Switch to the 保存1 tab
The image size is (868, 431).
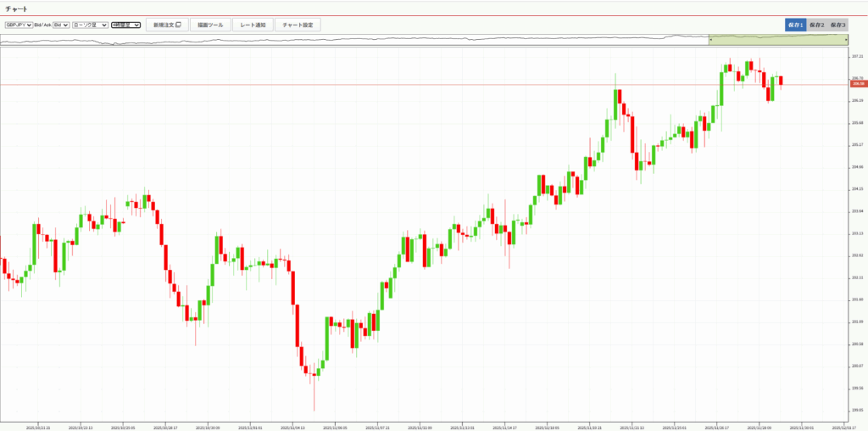[x=795, y=25]
